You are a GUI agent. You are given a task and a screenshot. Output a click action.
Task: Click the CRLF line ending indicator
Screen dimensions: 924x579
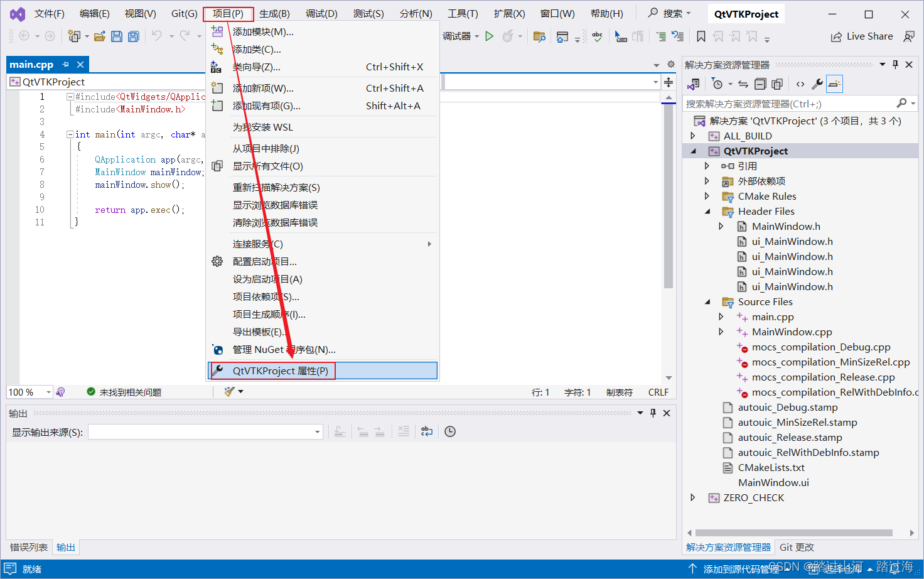tap(658, 392)
